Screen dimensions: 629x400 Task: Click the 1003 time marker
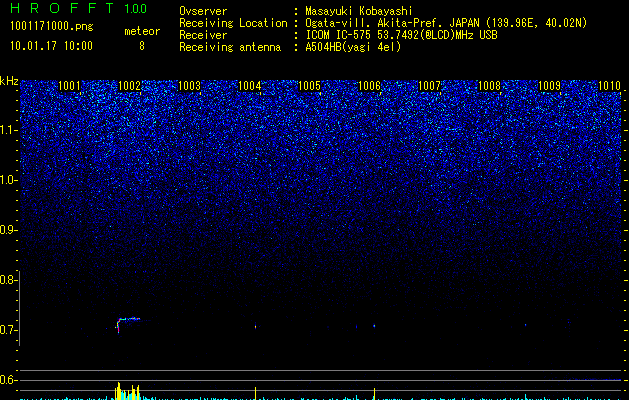click(189, 86)
